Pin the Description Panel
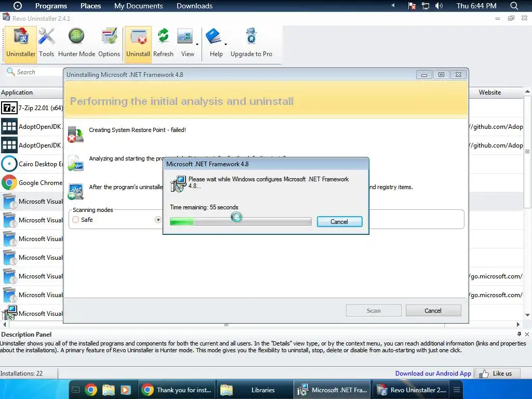Image resolution: width=532 pixels, height=399 pixels. point(519,334)
